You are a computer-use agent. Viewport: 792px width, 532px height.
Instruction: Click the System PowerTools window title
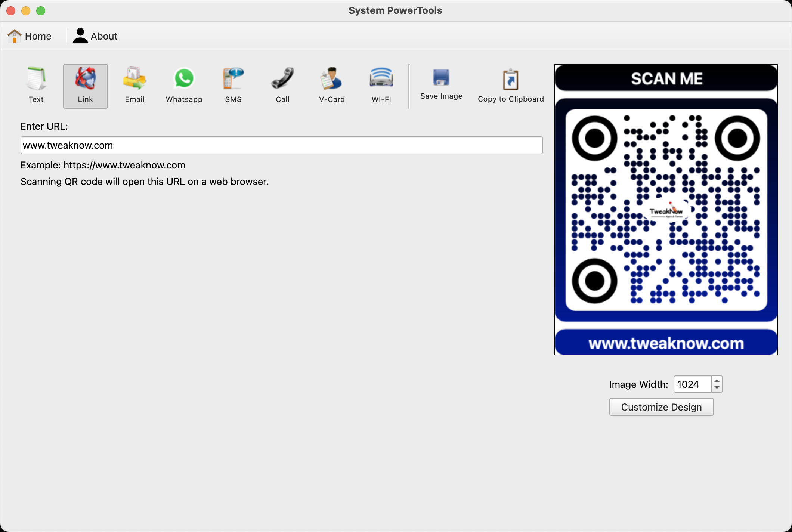click(x=395, y=10)
